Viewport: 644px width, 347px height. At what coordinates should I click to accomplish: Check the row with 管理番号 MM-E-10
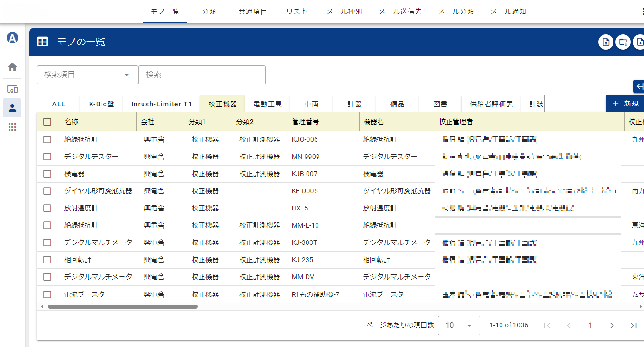tap(47, 225)
